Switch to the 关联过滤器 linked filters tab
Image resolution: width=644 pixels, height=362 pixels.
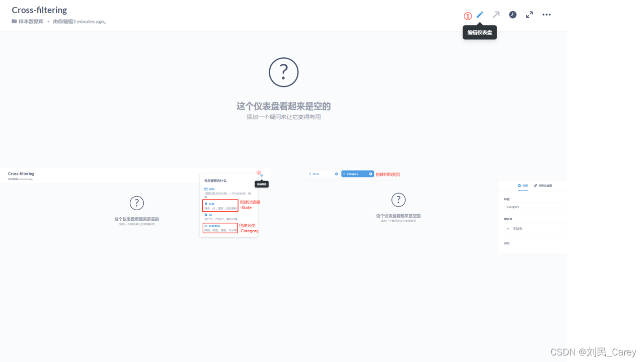(x=543, y=186)
